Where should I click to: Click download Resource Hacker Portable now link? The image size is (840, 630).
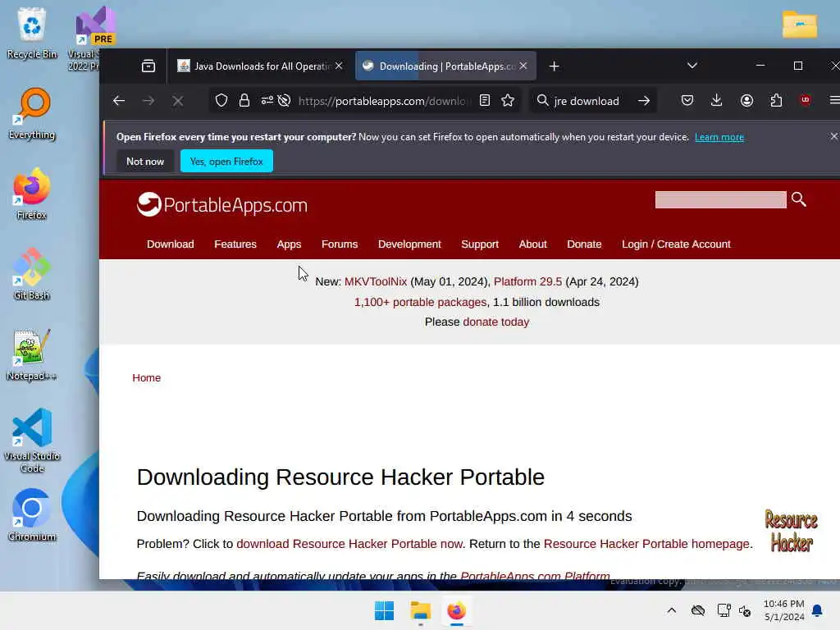tap(349, 544)
